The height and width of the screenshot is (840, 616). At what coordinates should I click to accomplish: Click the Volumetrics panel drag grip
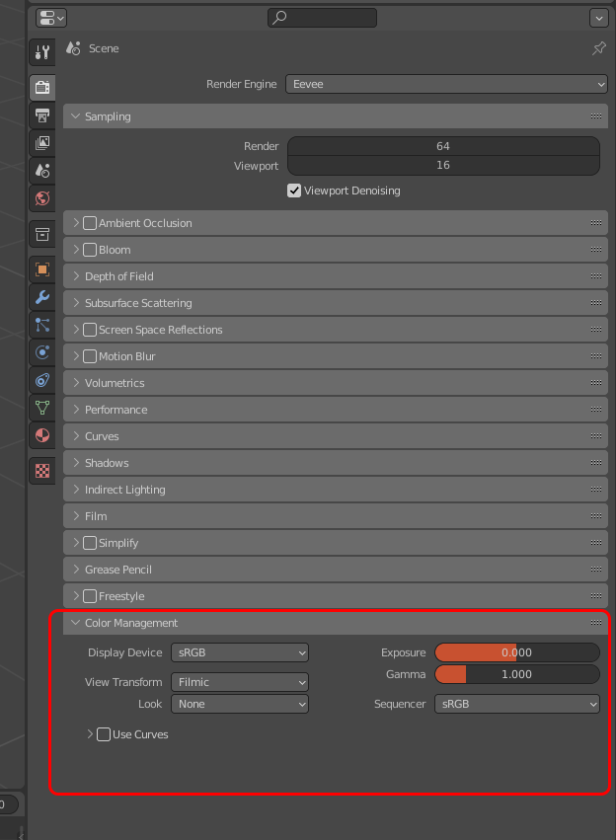click(x=596, y=383)
